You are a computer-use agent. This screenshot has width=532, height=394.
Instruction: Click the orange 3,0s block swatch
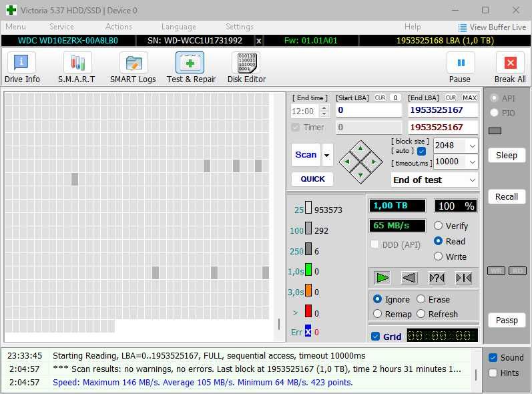click(308, 290)
